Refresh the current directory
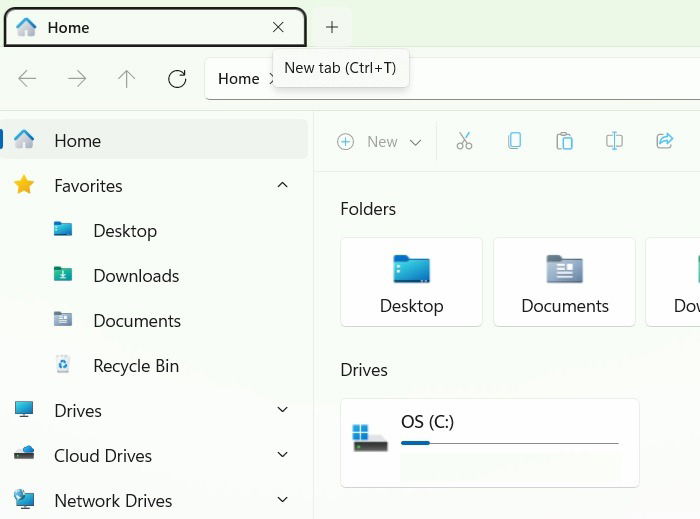The image size is (700, 519). click(177, 79)
